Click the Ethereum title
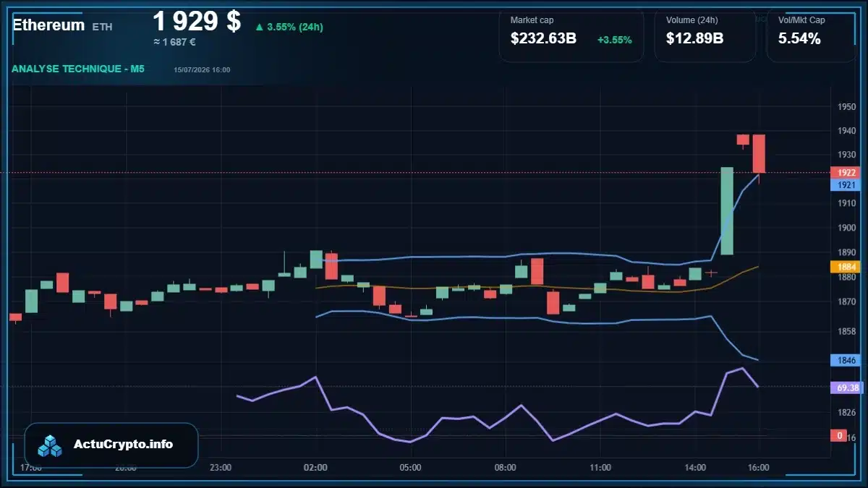The width and height of the screenshot is (868, 488). [48, 25]
